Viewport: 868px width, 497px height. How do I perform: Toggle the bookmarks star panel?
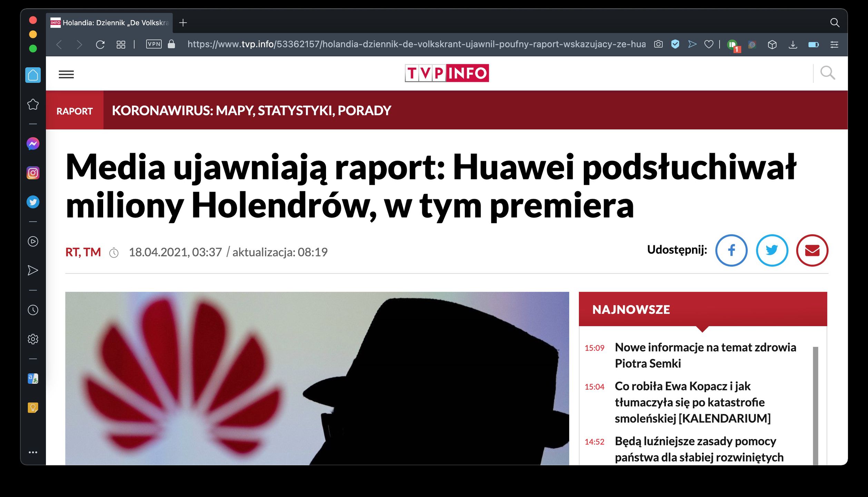33,104
